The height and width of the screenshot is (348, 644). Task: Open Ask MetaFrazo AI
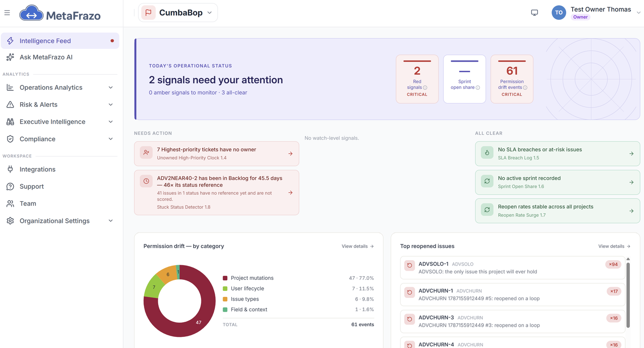(60, 57)
